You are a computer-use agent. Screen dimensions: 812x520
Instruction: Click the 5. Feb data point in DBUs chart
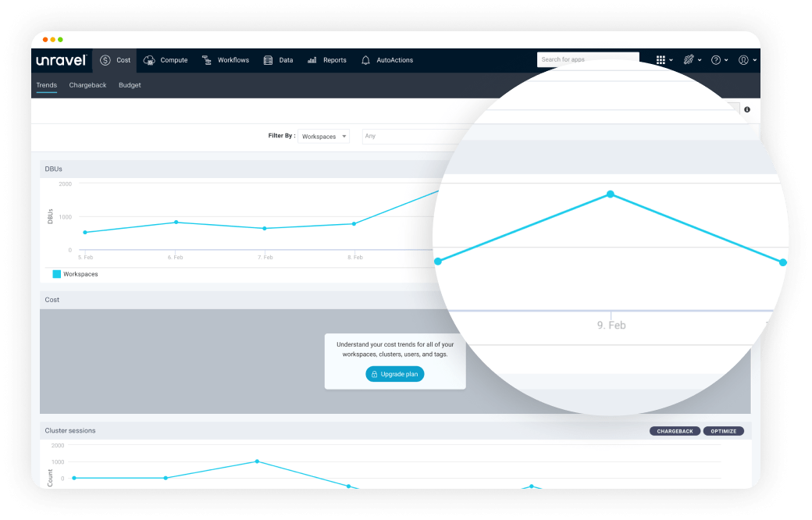[x=85, y=233]
